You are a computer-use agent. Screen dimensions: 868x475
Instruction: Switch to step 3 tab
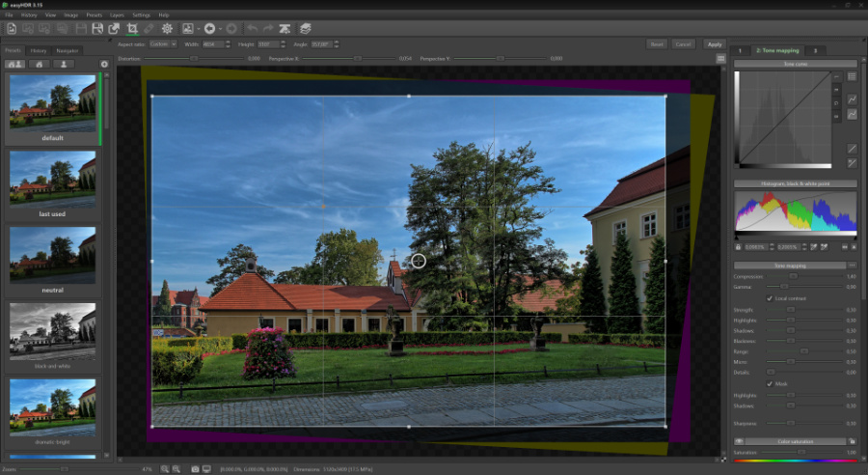[x=815, y=50]
